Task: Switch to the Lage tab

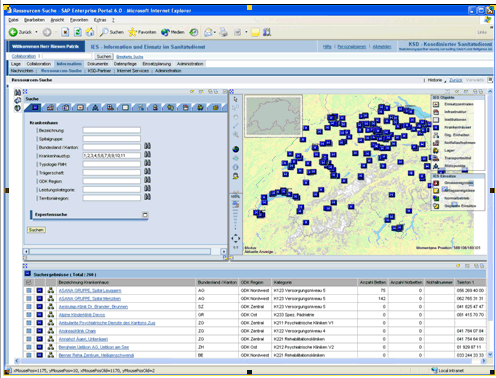Action: point(16,64)
